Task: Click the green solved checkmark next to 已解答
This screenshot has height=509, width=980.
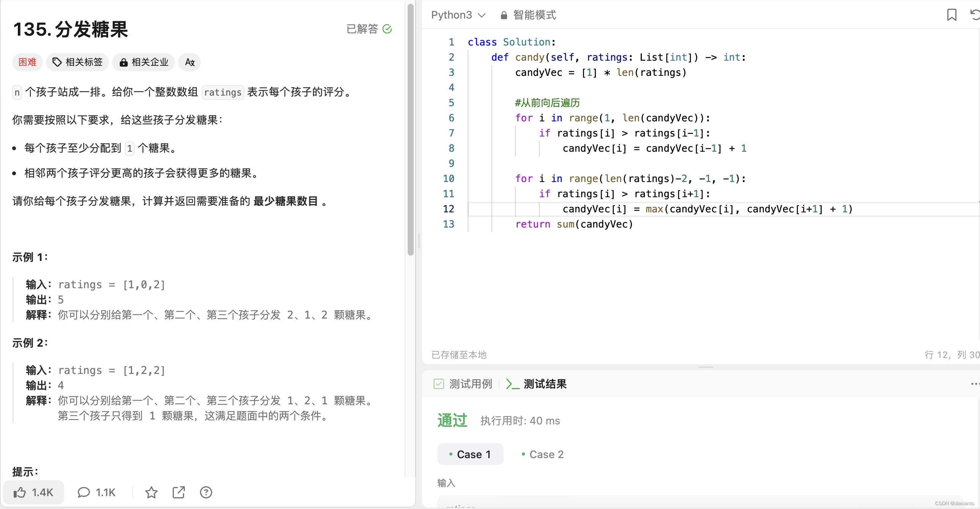Action: 387,29
